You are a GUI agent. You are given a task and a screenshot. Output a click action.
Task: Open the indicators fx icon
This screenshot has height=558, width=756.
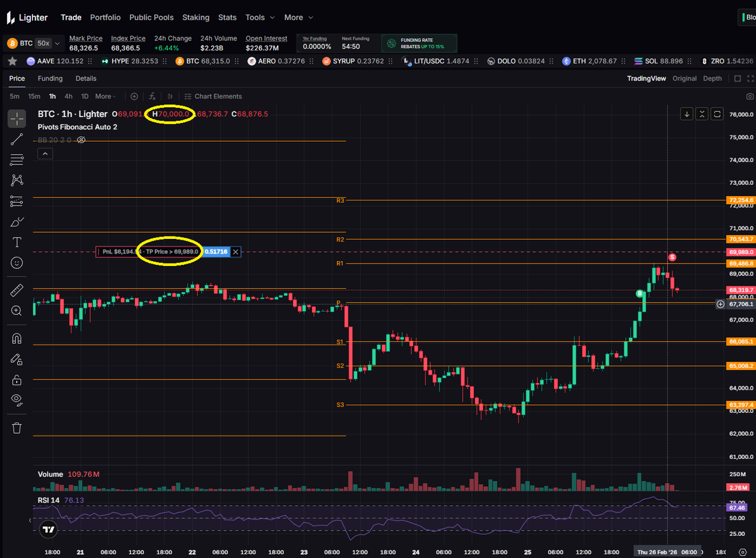tap(152, 96)
